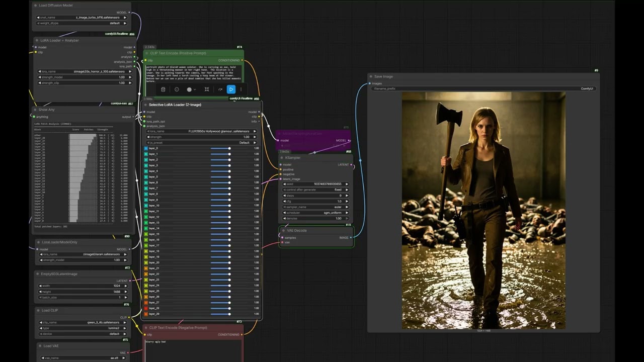Decrease KSampler cfg value with left arrow
644x362 pixels.
[285, 201]
